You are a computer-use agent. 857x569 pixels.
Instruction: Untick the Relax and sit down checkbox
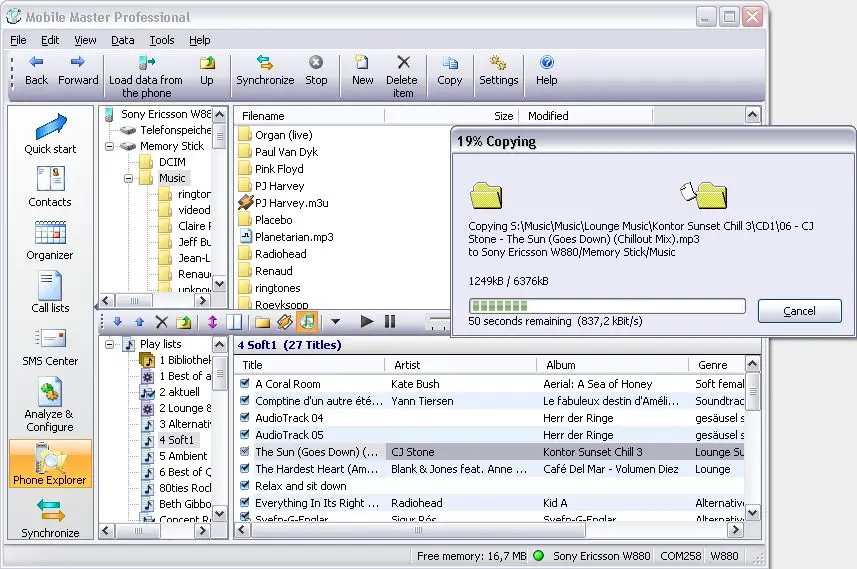245,486
